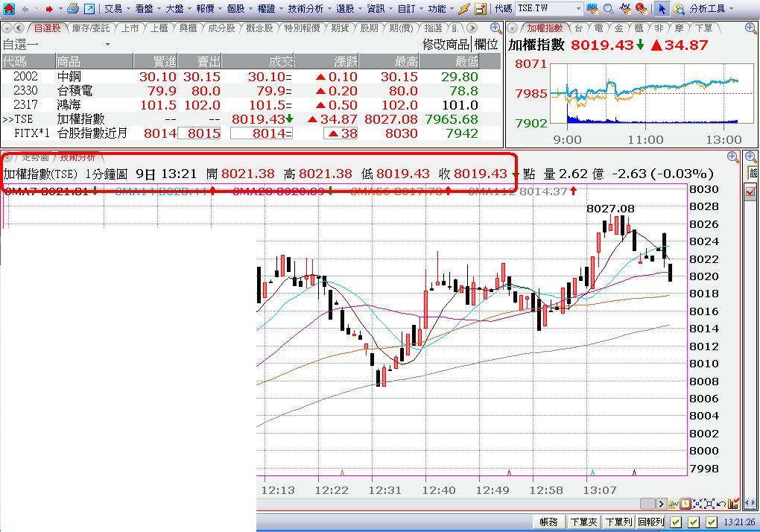Open the 自選一 watchlist dropdown
This screenshot has width=760, height=532.
coord(107,45)
